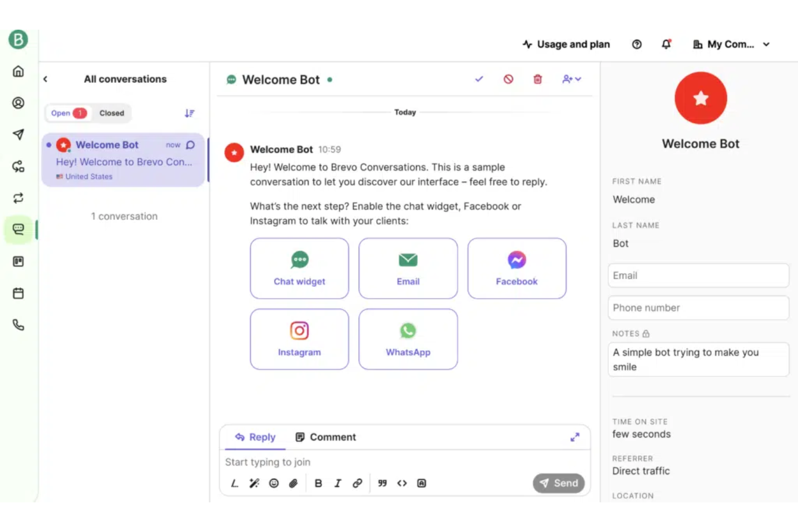Screen dimensions: 798x532
Task: Select the Welcome Bot conversation in list
Action: [123, 160]
